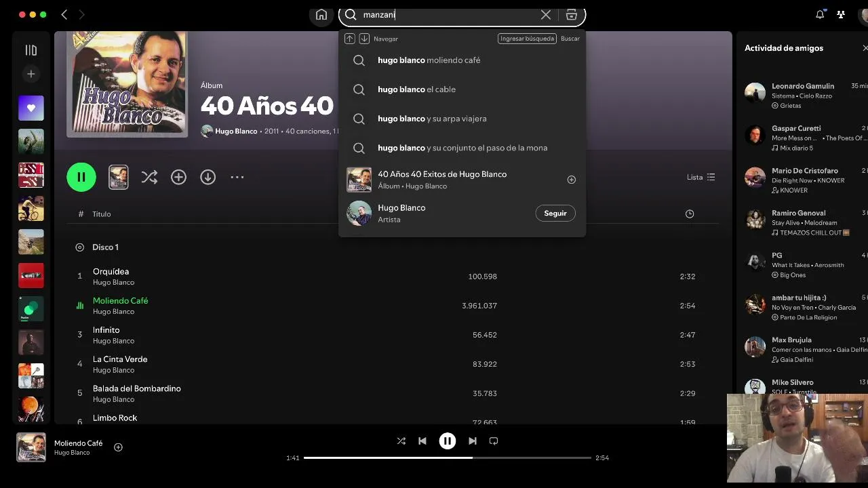Viewport: 868px width, 488px height.
Task: Navigate forward with the right arrow
Action: pyautogui.click(x=82, y=14)
